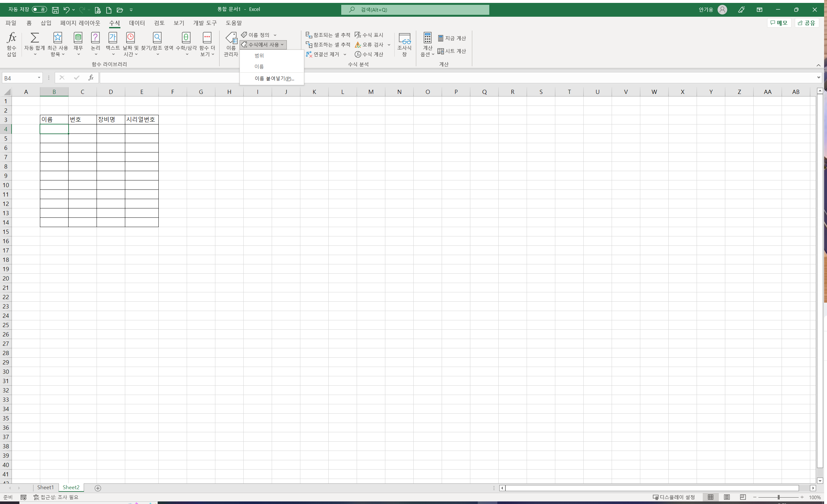827x504 pixels.
Task: Toggle the AutoSave (자동 저장) switch
Action: (x=39, y=10)
